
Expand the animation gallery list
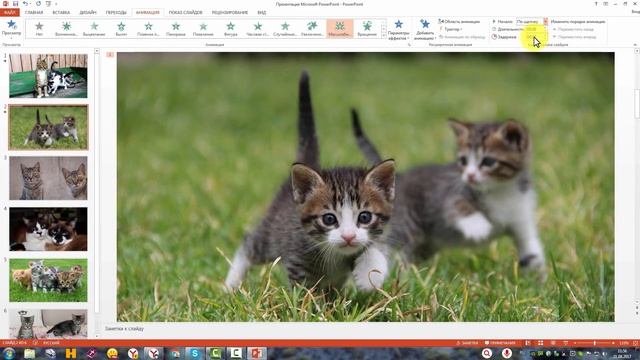pyautogui.click(x=383, y=36)
